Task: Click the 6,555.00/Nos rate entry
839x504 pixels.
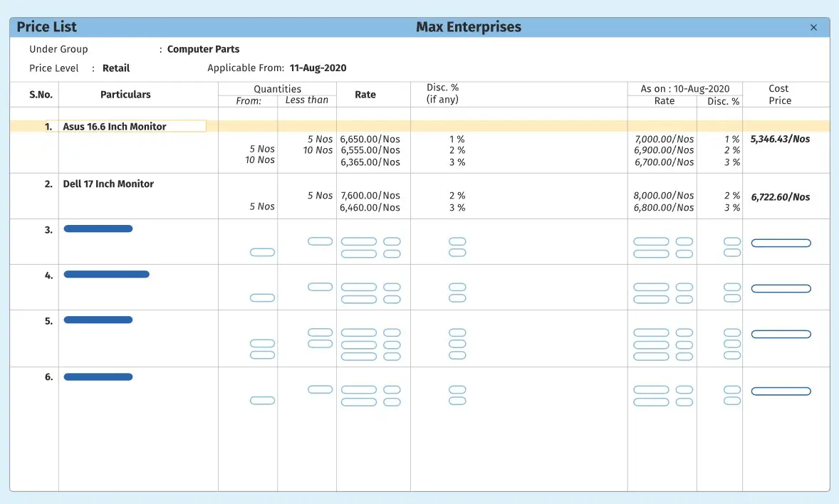Action: click(x=370, y=150)
